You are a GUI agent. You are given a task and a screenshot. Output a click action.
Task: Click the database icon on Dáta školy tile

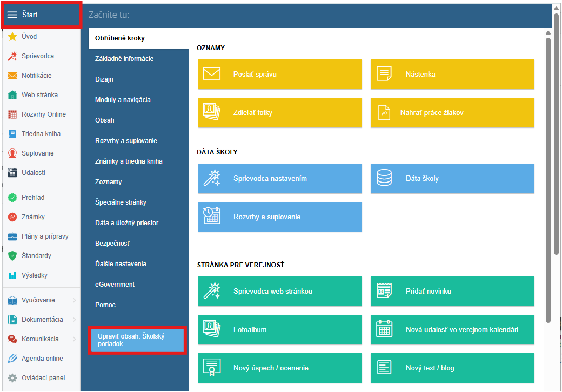tap(384, 178)
